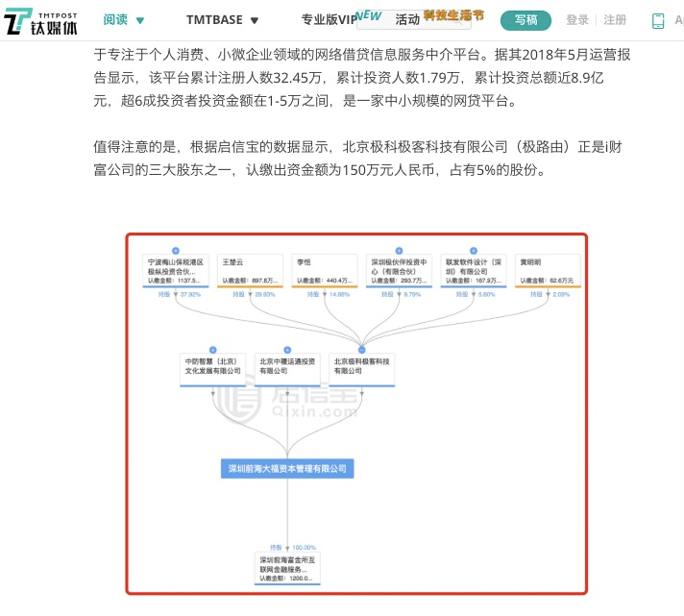Click the 9.79% shareholding label
684x616 pixels.
click(412, 294)
